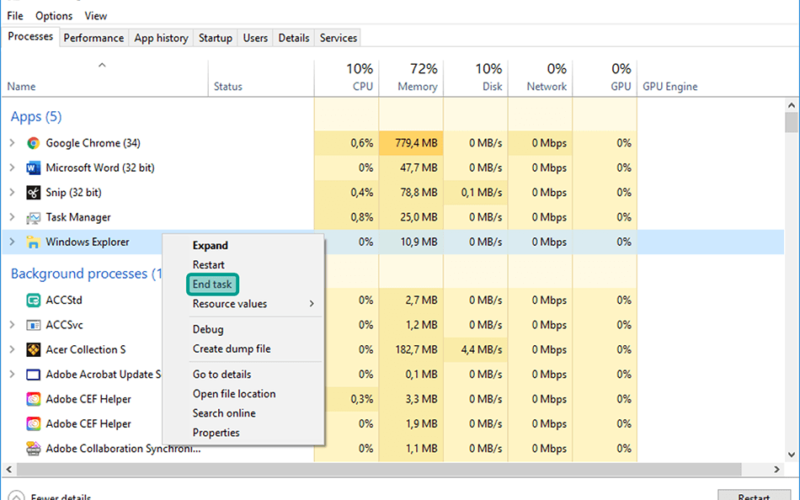Click Acer Collection's 182,7 MB memory cell
The width and height of the screenshot is (800, 500).
coord(411,349)
